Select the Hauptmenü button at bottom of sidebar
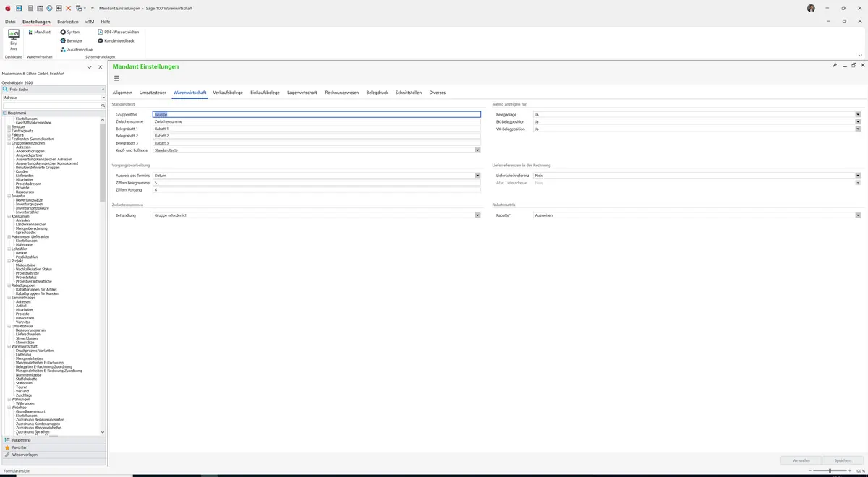Viewport: 868px width, 477px height. tap(54, 440)
